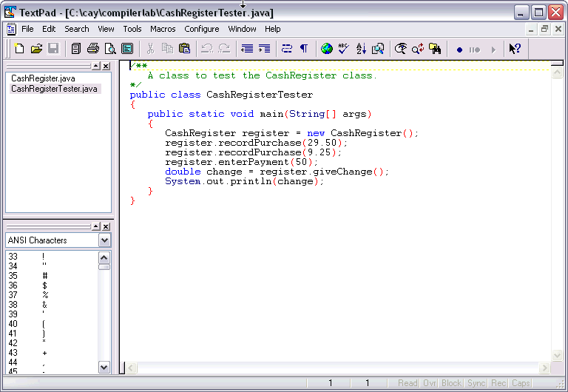Screen dimensions: 568x392
Task: Click the Block indicator in status bar
Action: [451, 383]
